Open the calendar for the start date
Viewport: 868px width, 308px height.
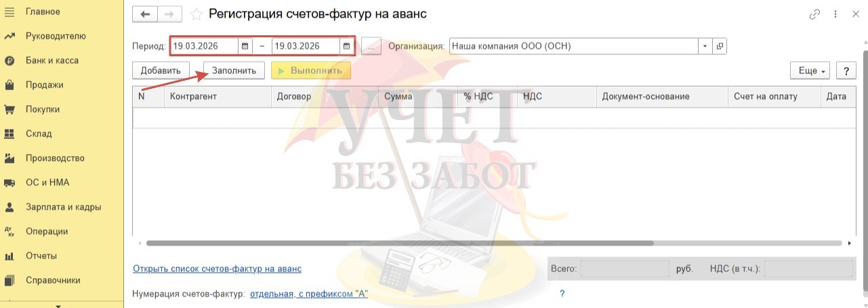tap(245, 46)
